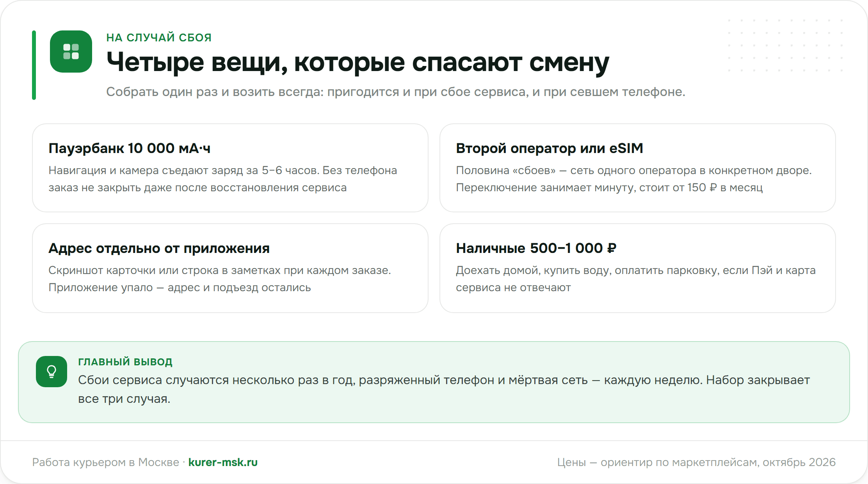This screenshot has width=868, height=484.
Task: Select the "Пауэрбанк 10 000 мА·ч" card heading
Action: 130,148
